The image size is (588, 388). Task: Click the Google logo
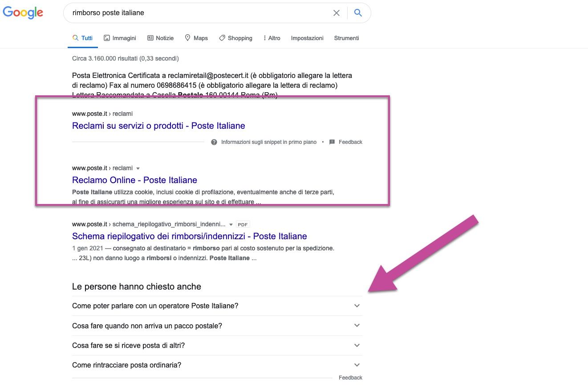coord(23,12)
